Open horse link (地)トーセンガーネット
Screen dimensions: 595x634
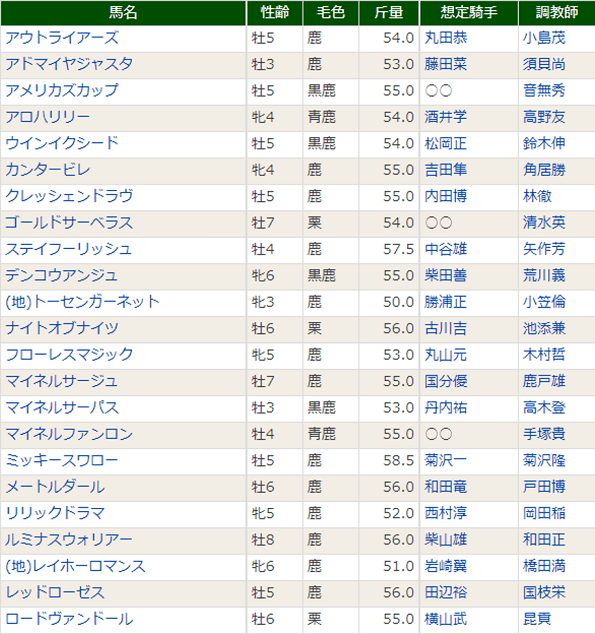82,302
